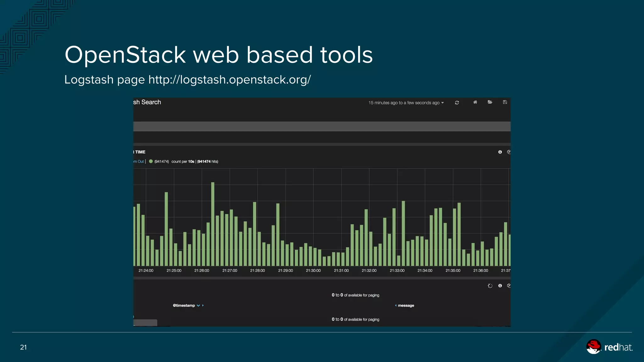The height and width of the screenshot is (362, 644).
Task: Sort by @timestamp column header
Action: 184,305
